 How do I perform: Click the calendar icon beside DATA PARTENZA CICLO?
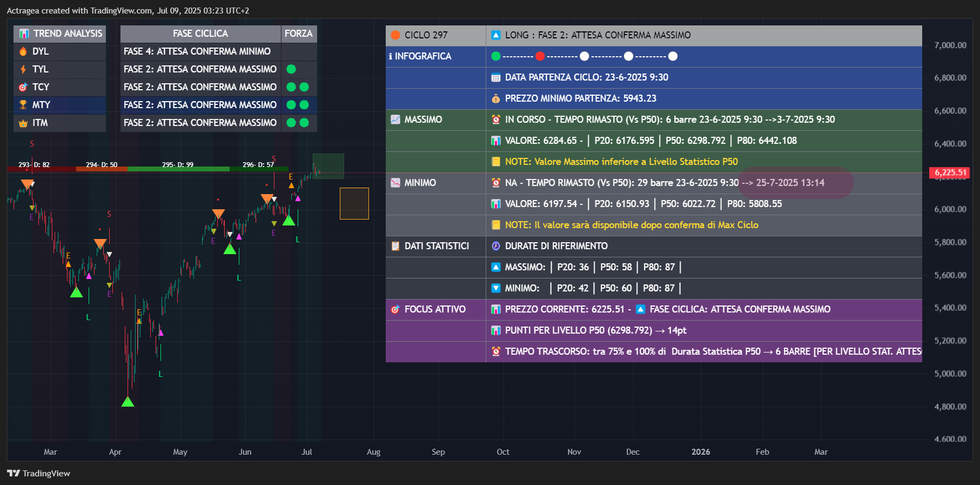[x=496, y=77]
